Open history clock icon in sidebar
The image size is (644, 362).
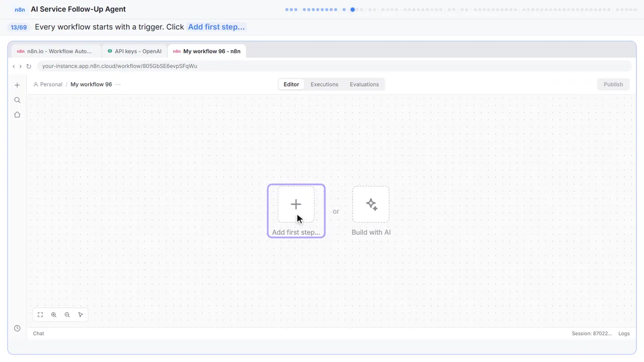pos(17,328)
